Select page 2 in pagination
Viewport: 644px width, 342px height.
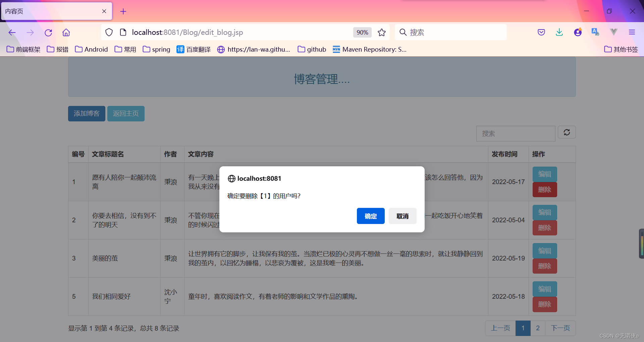pos(538,328)
